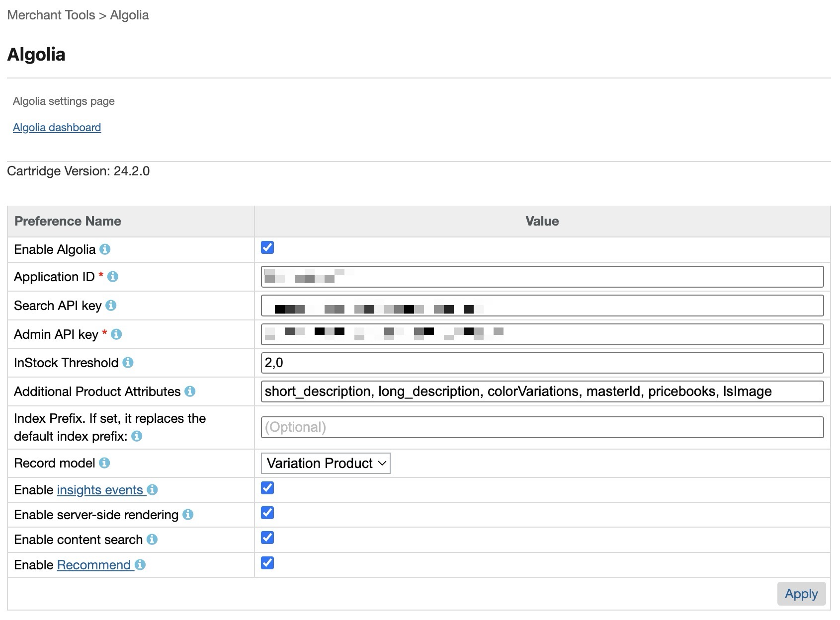Click the Preference Name column header
This screenshot has height=620, width=840.
131,221
